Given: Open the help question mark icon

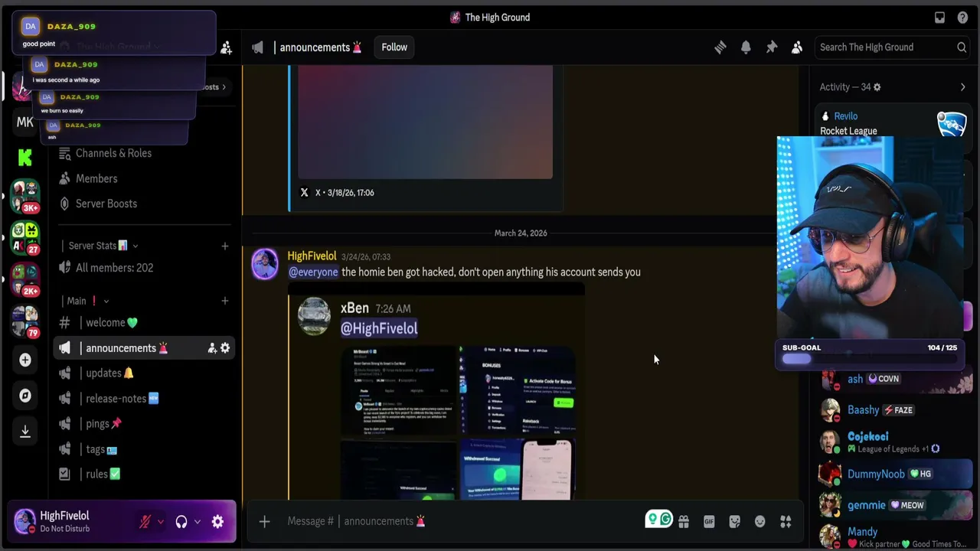Looking at the screenshot, I should 962,18.
